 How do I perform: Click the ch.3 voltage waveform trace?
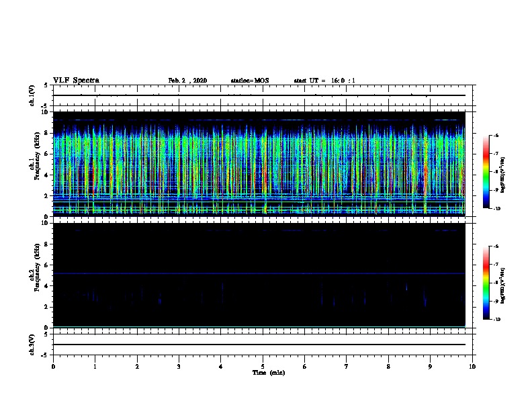(259, 345)
